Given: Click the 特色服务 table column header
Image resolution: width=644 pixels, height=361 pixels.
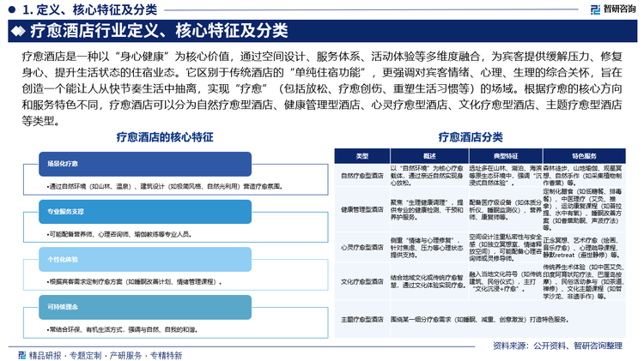Looking at the screenshot, I should pyautogui.click(x=584, y=156).
